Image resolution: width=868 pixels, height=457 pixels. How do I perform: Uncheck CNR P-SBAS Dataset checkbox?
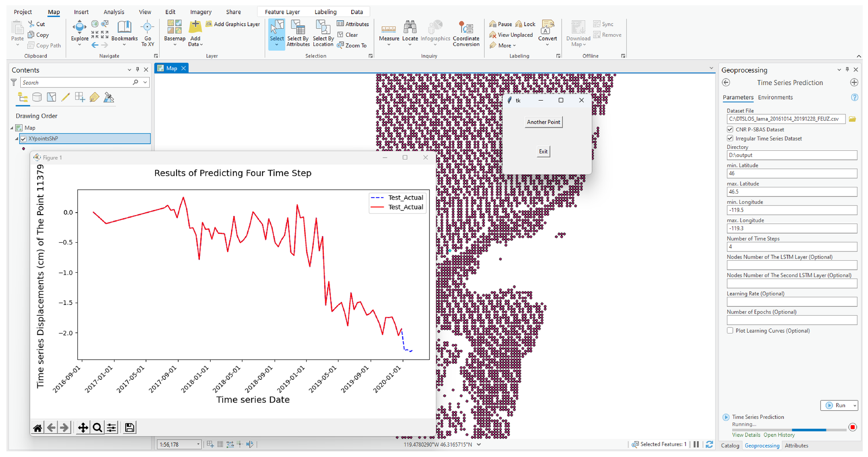(x=730, y=129)
